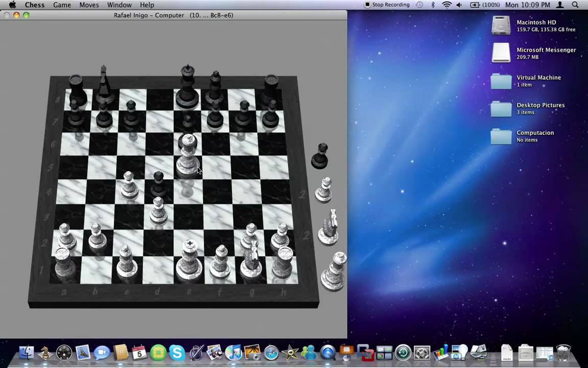This screenshot has width=588, height=368.
Task: Open Skype from the Dock
Action: click(x=176, y=353)
